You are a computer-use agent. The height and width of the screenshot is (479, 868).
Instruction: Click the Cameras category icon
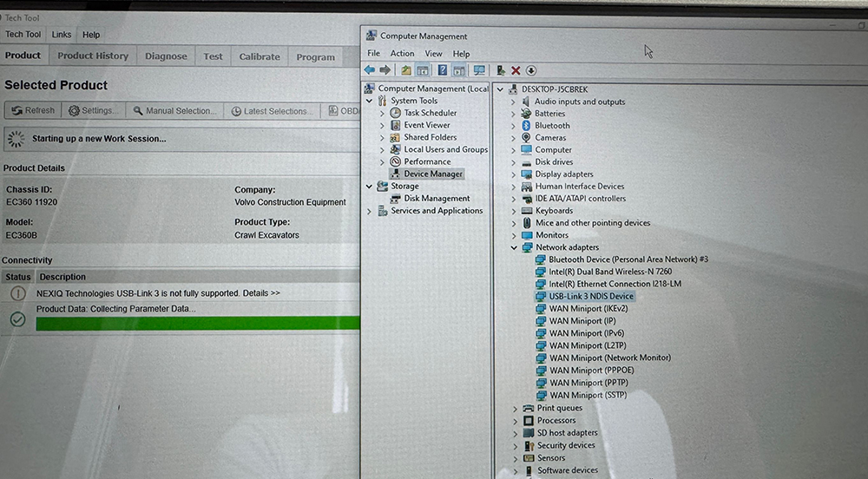[x=527, y=138]
